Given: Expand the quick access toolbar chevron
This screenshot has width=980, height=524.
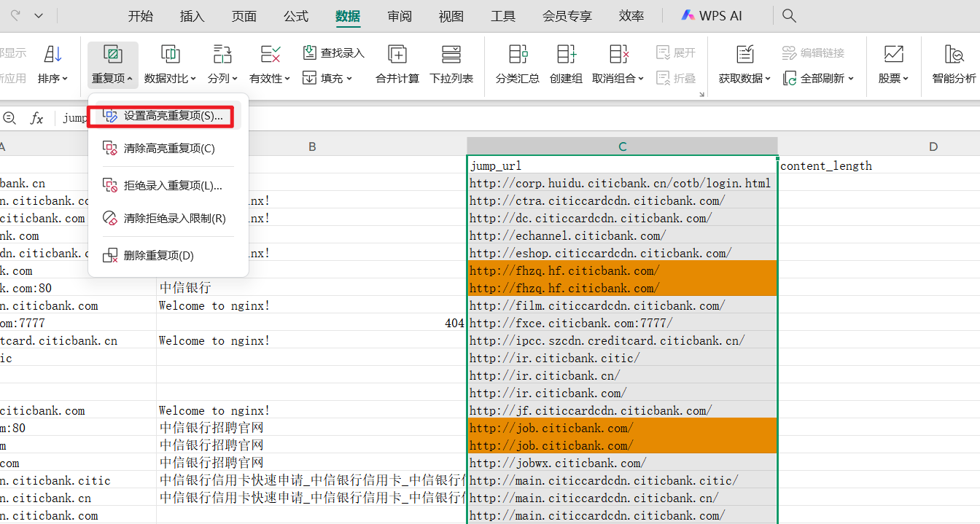Looking at the screenshot, I should point(39,15).
